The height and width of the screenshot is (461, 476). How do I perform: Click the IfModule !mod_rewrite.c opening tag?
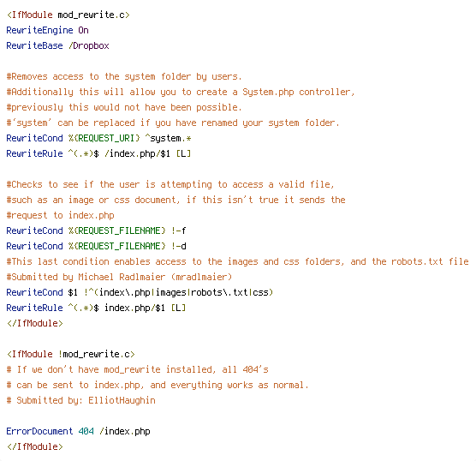pos(71,355)
